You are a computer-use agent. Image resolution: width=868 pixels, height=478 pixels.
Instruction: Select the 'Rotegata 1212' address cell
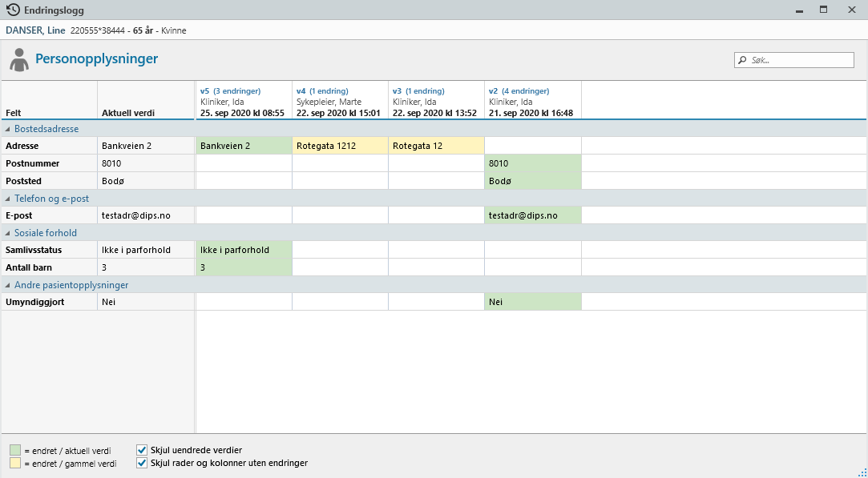point(340,146)
